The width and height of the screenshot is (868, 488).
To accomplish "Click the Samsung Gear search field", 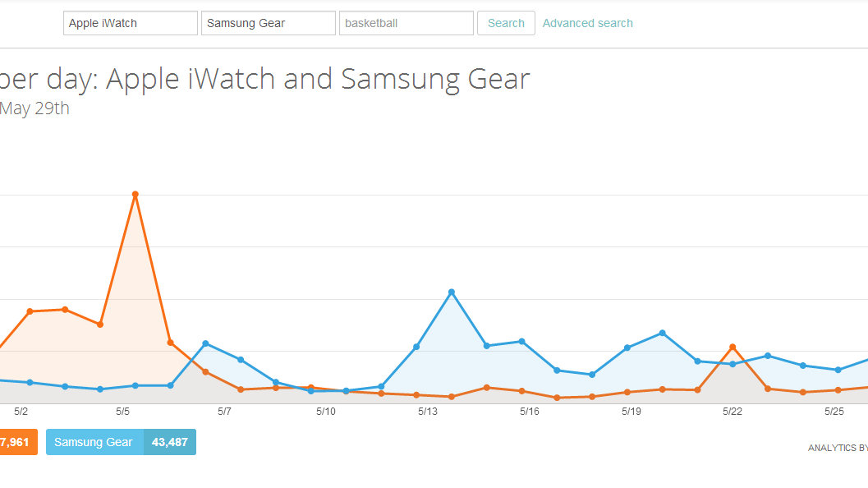I will pos(268,22).
